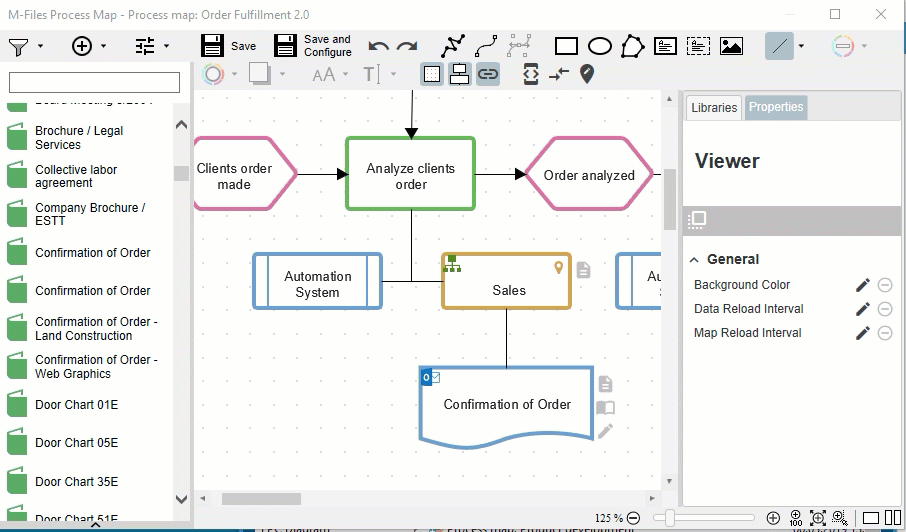Click the selection icon in gray bar

point(697,220)
